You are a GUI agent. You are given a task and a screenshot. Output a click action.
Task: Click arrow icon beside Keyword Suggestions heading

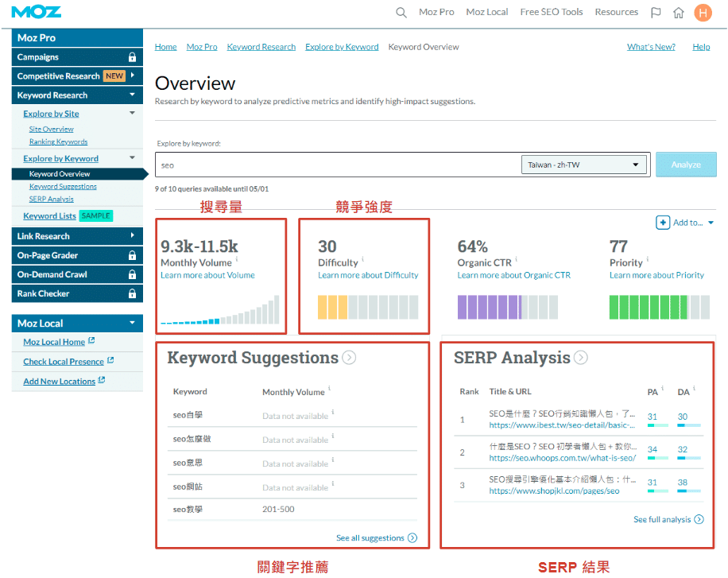(349, 358)
